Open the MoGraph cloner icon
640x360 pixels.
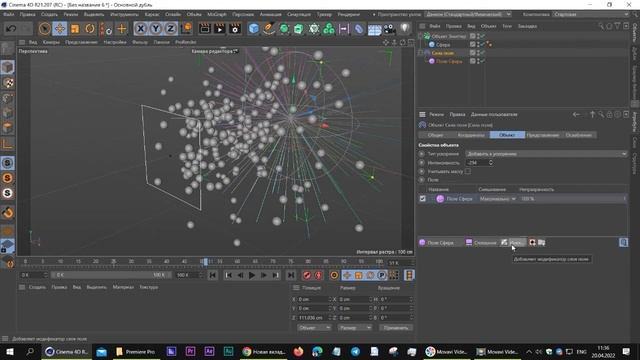coord(329,29)
